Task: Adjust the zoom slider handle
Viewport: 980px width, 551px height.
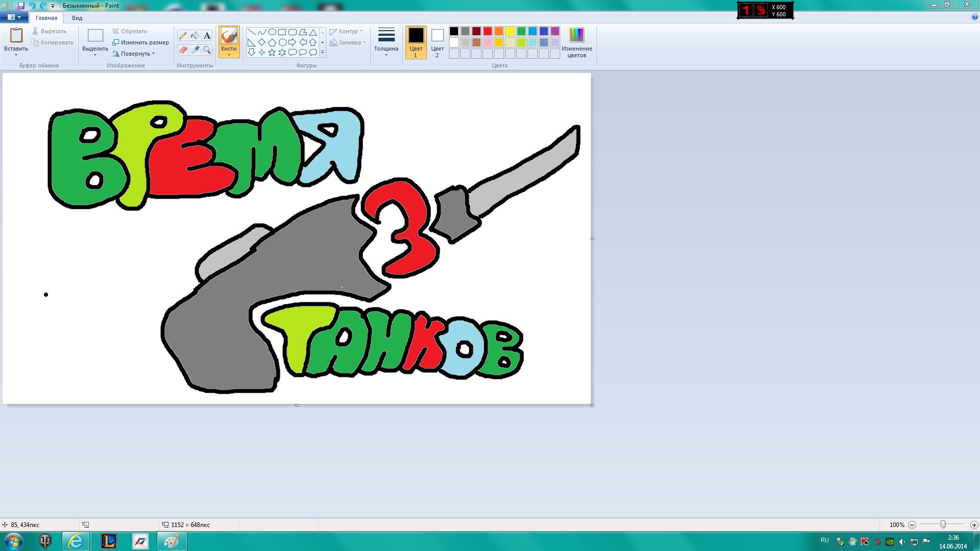Action: [x=943, y=524]
